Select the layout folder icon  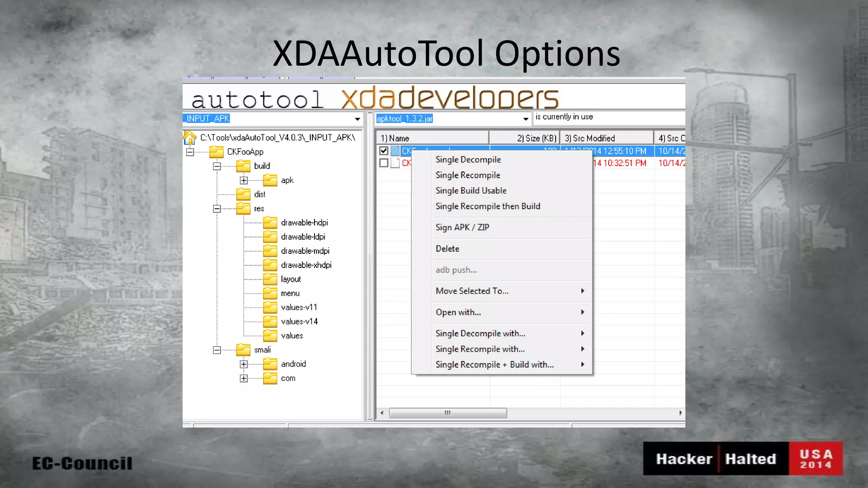(x=270, y=279)
